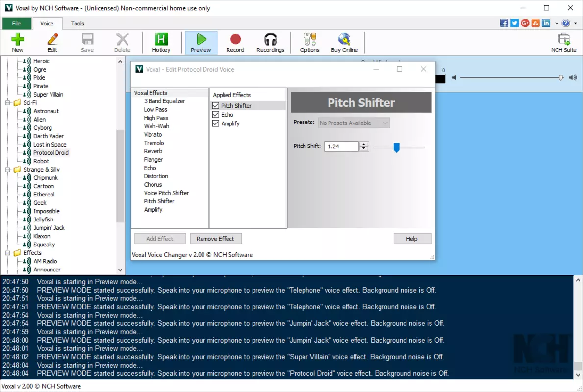Click the Remove Effect button
Image resolution: width=583 pixels, height=392 pixels.
(216, 239)
